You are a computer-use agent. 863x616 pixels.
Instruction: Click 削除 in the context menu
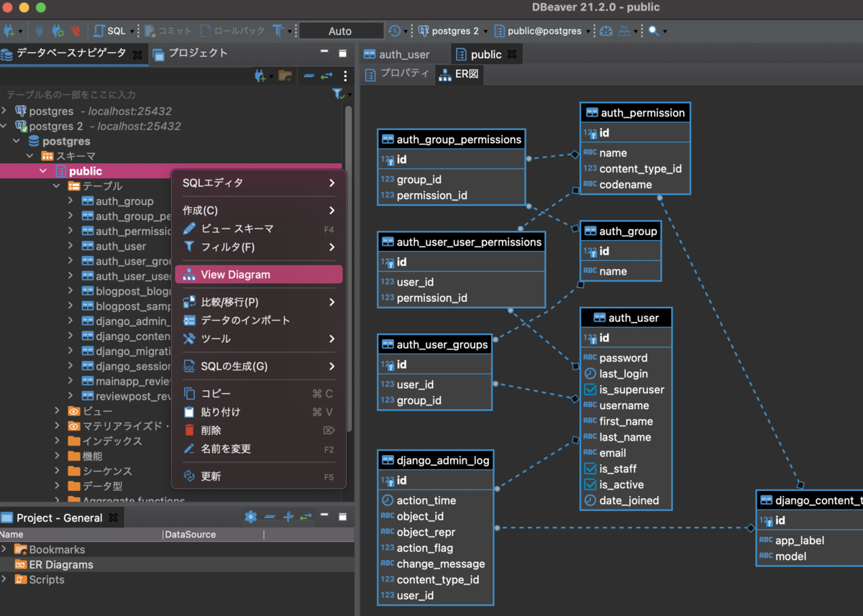(x=259, y=430)
